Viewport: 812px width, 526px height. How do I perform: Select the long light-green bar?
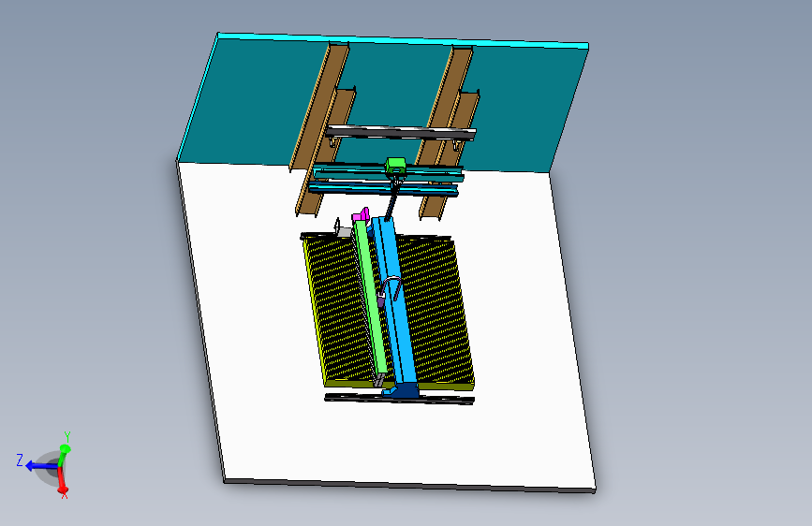(371, 298)
